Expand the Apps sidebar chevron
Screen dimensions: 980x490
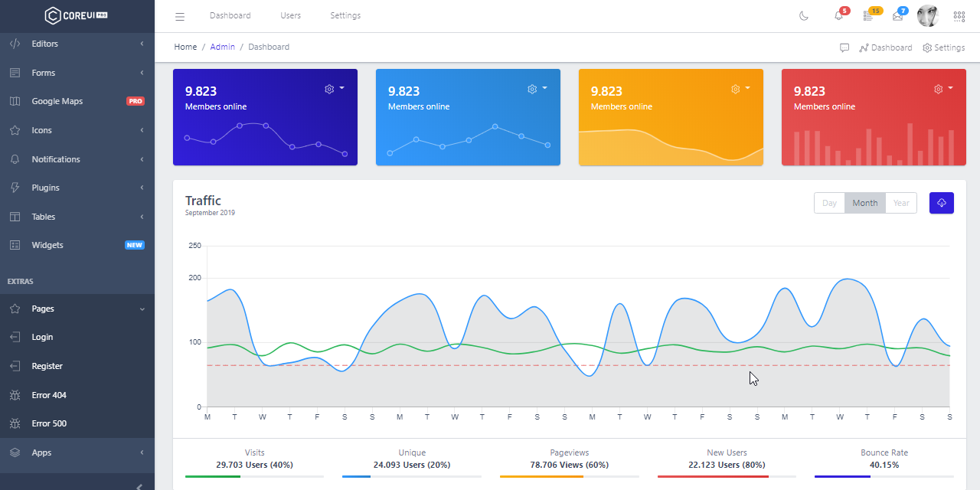[x=142, y=452]
